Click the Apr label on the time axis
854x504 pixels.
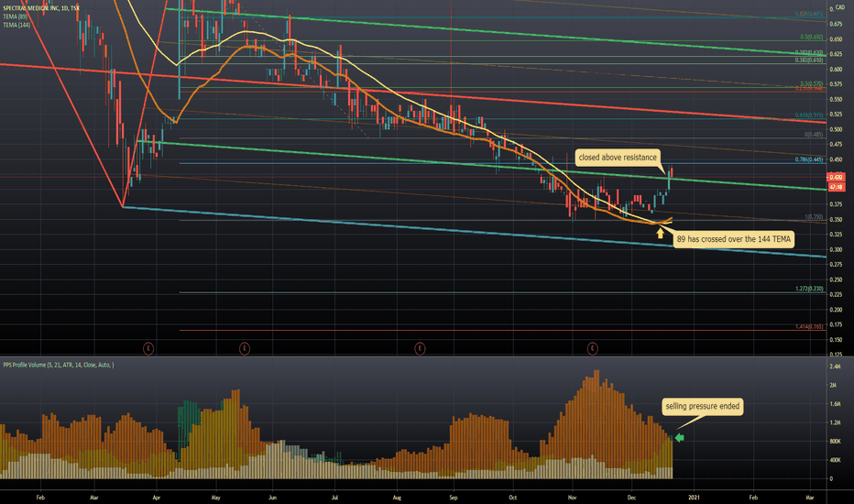[157, 498]
